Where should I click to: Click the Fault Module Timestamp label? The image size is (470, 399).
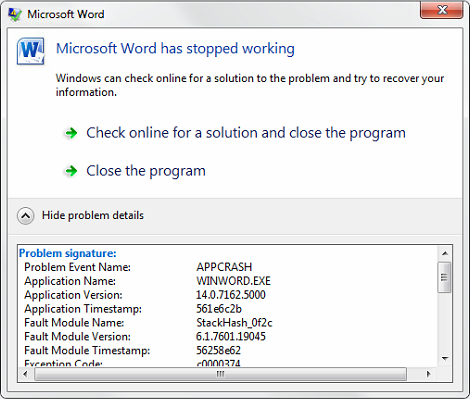(87, 351)
